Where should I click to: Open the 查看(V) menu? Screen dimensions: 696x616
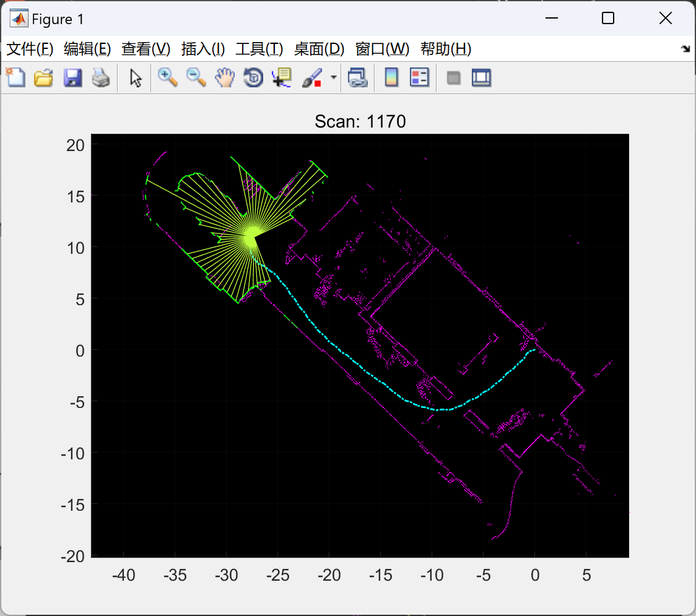pos(146,49)
